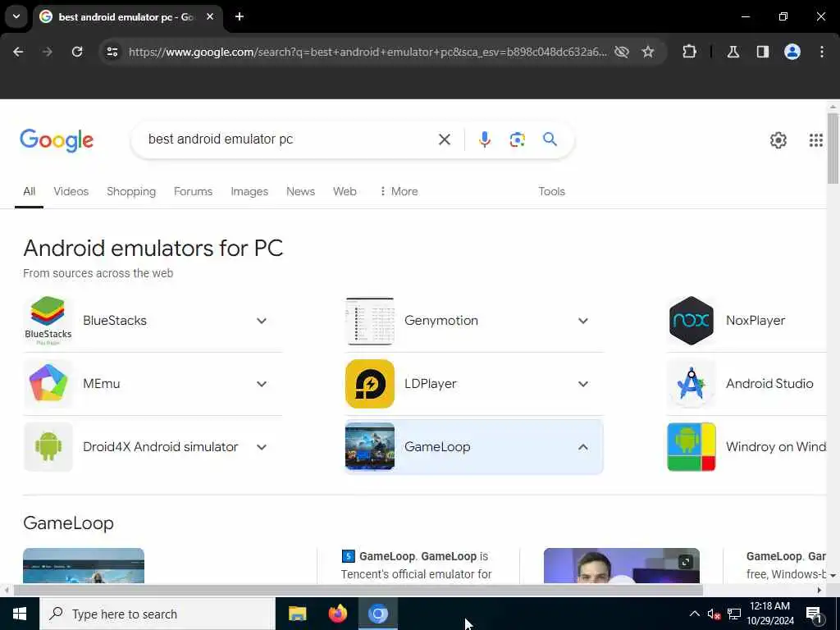840x630 pixels.
Task: Reload the current Google page
Action: 77,52
